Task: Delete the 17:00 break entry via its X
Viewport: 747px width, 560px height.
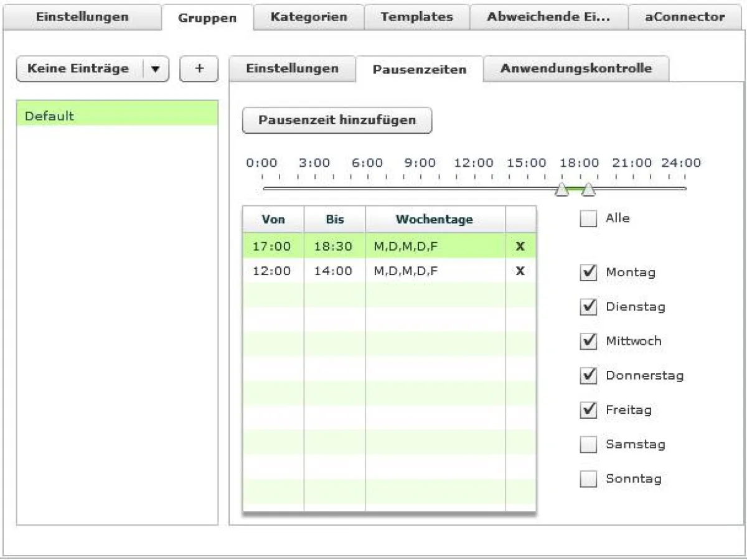Action: point(520,246)
